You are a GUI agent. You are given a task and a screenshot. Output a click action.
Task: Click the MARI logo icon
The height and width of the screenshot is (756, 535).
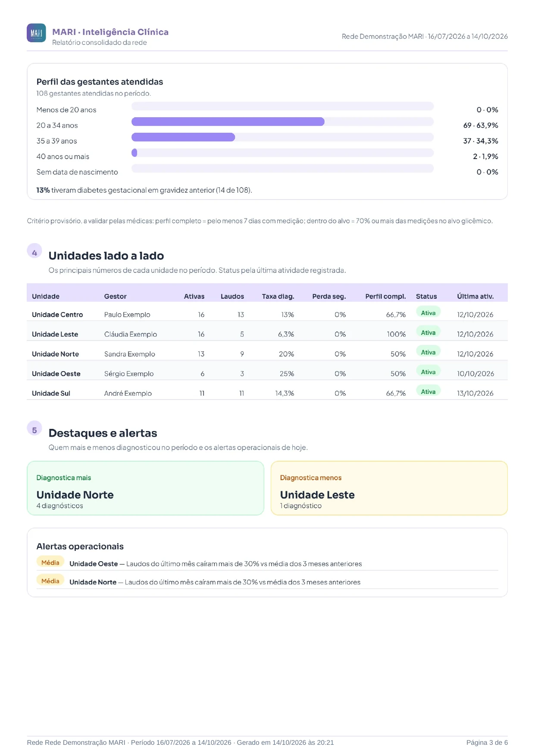pyautogui.click(x=36, y=33)
